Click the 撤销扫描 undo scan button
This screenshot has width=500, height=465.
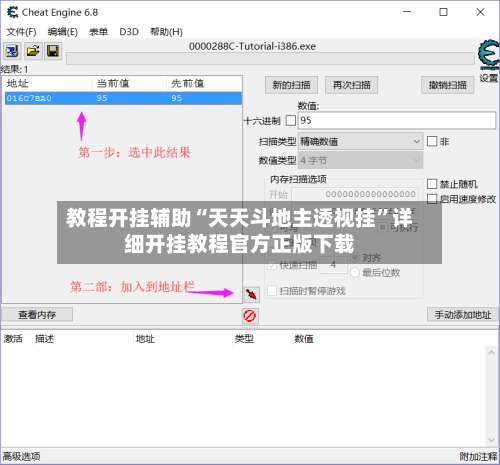coord(448,85)
